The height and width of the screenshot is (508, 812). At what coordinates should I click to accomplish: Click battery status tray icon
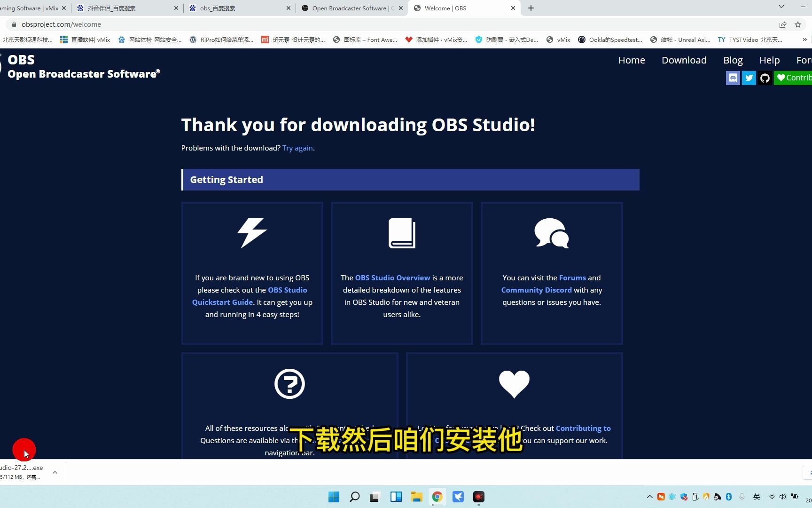tap(795, 497)
